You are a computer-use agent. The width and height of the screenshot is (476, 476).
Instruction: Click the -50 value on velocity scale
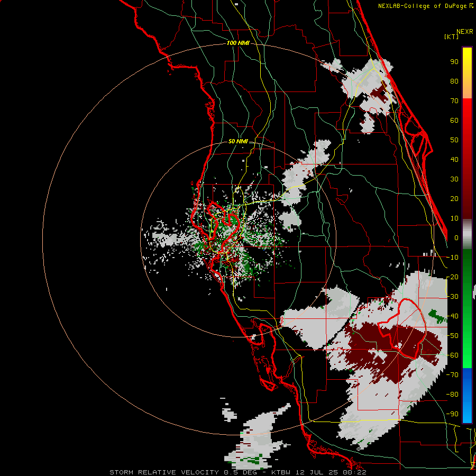click(x=452, y=336)
